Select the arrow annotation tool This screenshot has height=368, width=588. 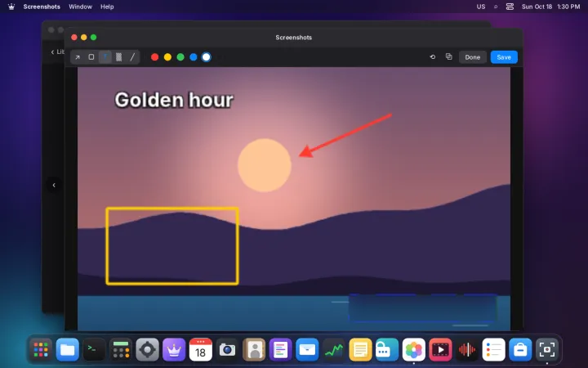pyautogui.click(x=78, y=57)
